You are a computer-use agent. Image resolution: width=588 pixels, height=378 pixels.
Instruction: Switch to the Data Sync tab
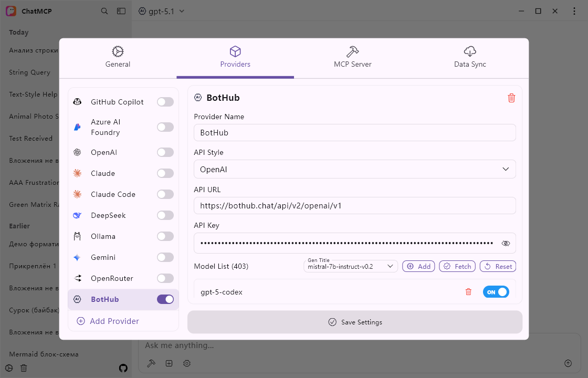pos(470,58)
